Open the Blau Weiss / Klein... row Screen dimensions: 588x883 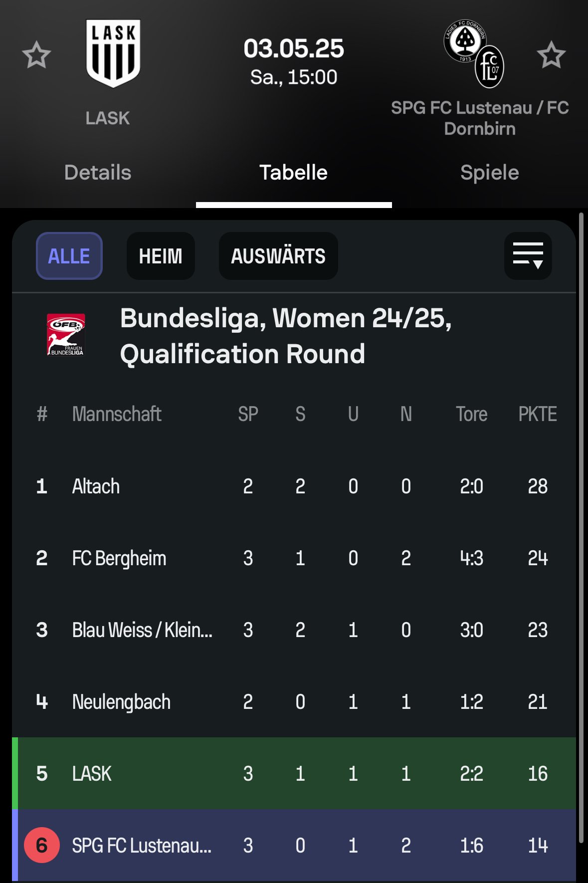tap(294, 630)
